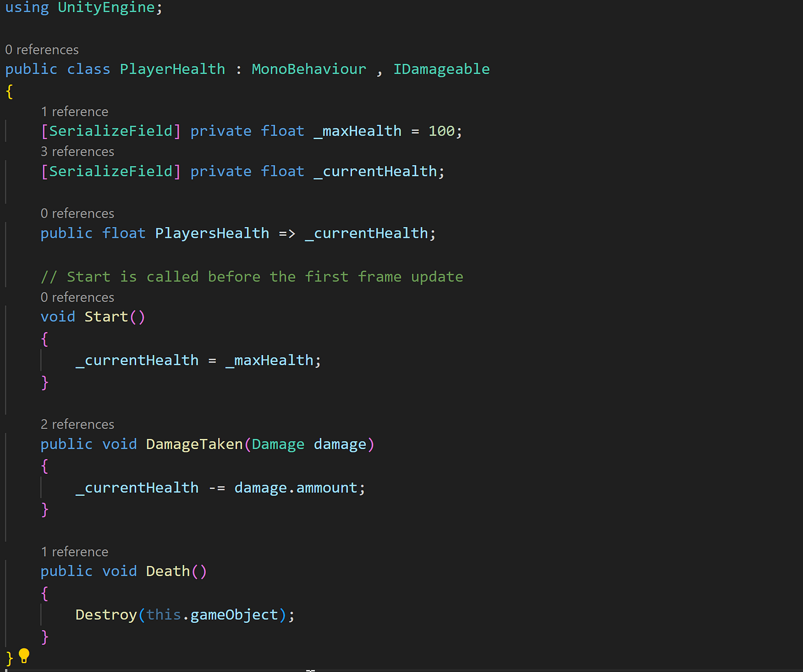Image resolution: width=803 pixels, height=672 pixels.
Task: Open the "1 reference" for Death method
Action: pos(75,551)
